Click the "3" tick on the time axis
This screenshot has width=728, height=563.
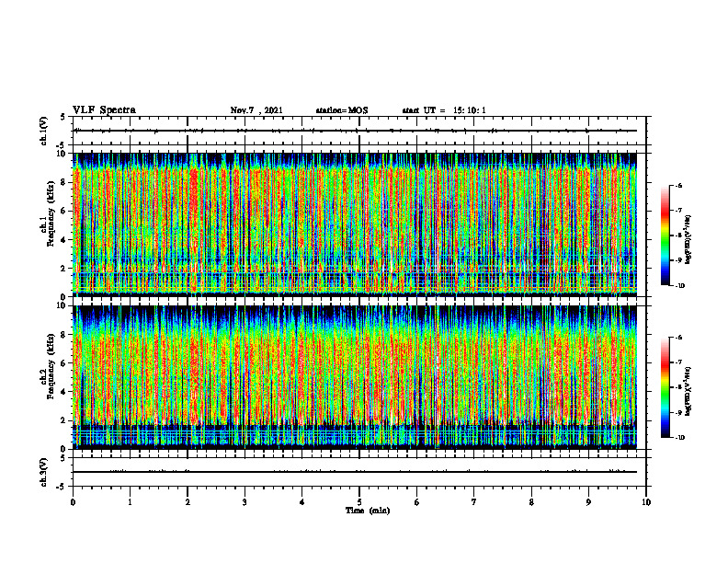coord(245,502)
